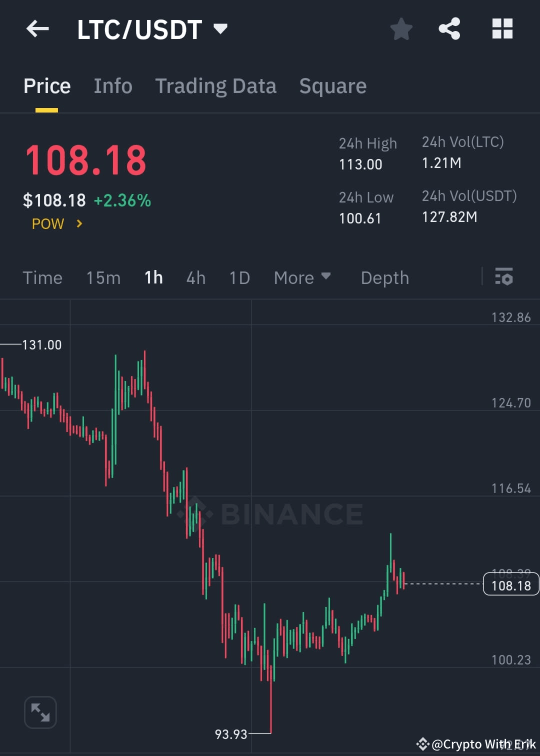The width and height of the screenshot is (540, 756).
Task: Open the share options icon
Action: click(x=449, y=28)
